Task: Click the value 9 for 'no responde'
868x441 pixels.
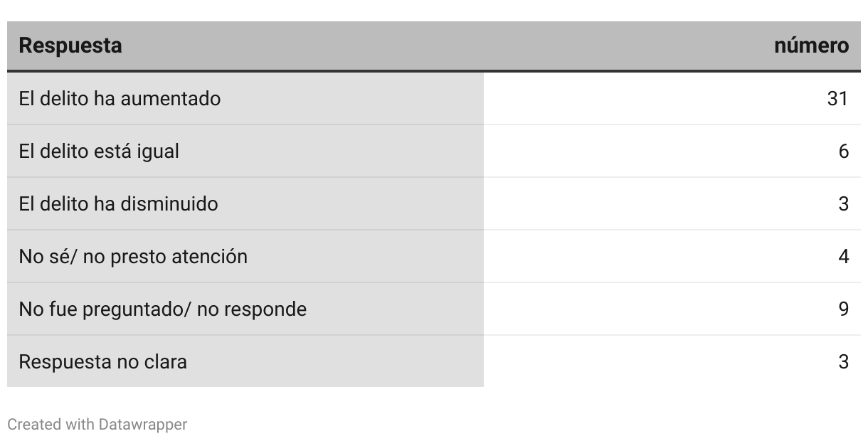Action: pos(843,309)
